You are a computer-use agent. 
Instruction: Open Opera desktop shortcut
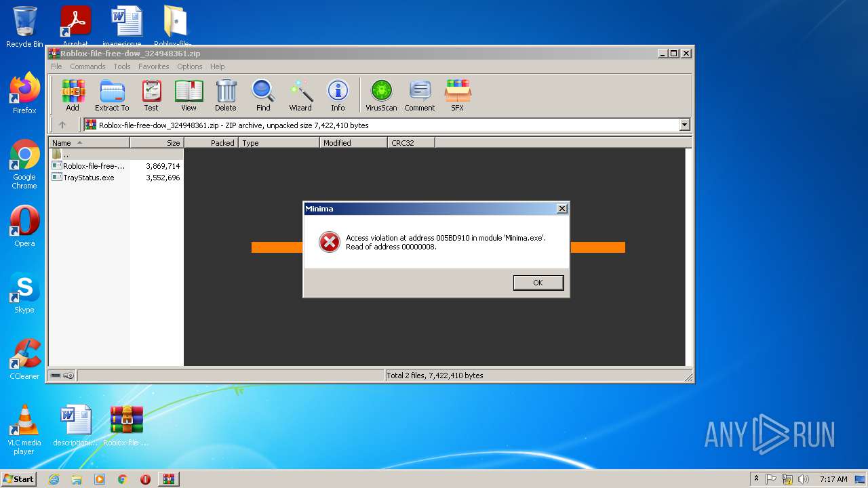click(24, 226)
